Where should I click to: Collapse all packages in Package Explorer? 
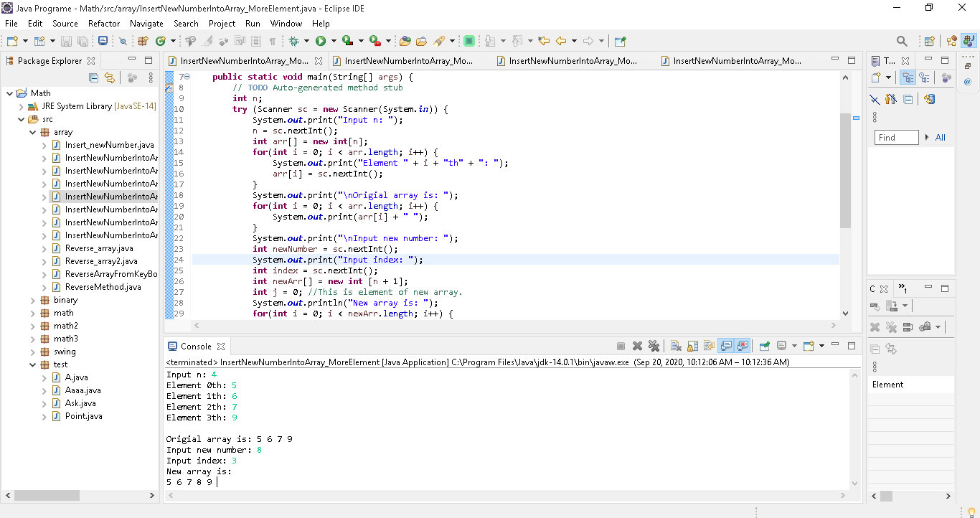point(93,78)
